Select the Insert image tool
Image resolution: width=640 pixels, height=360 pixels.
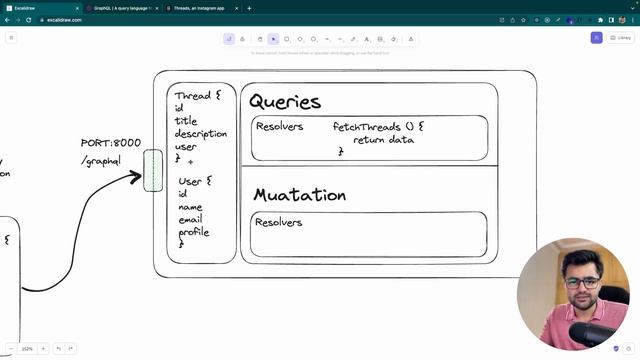[380, 39]
